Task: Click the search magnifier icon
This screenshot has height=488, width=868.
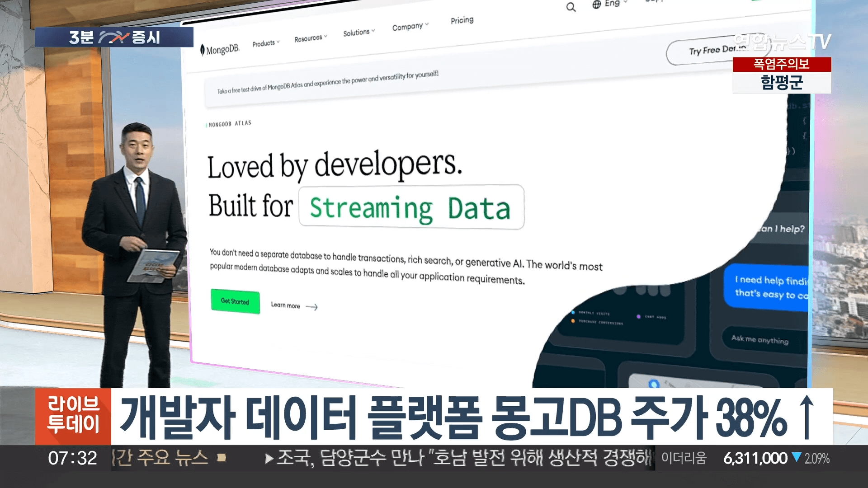Action: [571, 7]
